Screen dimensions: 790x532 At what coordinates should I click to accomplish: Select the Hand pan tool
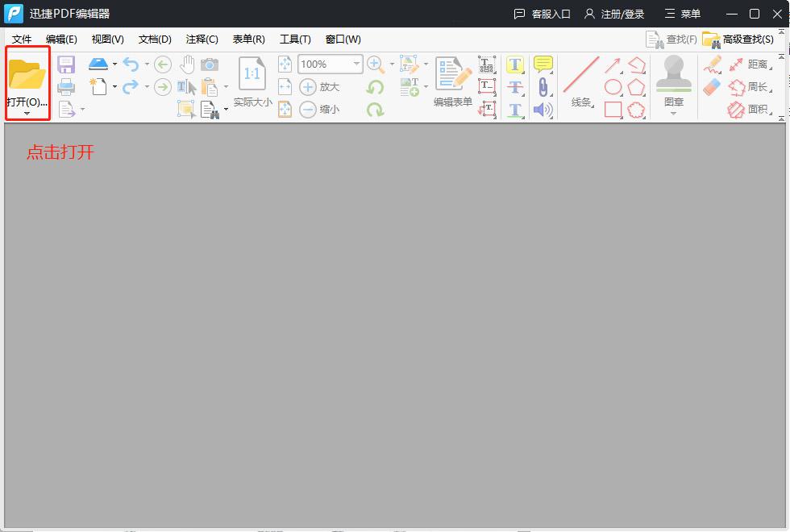click(x=188, y=64)
